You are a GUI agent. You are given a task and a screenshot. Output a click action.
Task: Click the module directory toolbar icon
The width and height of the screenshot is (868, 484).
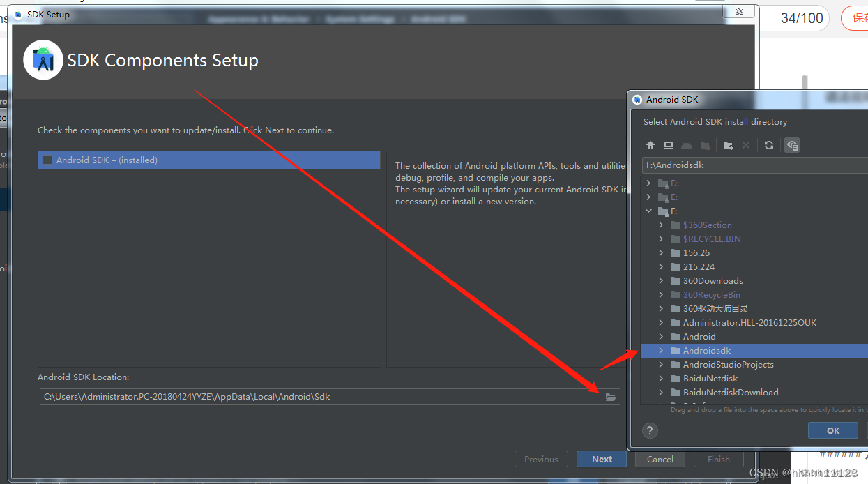pos(705,145)
